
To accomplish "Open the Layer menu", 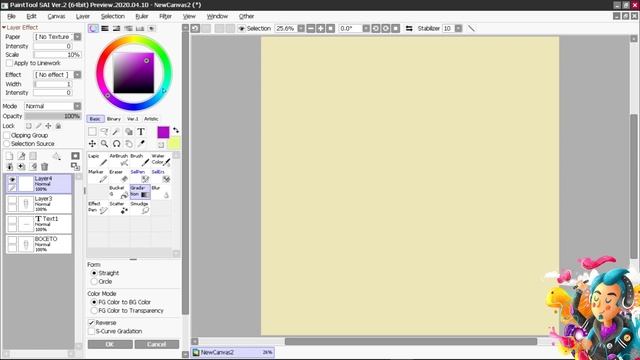I will click(x=83, y=16).
